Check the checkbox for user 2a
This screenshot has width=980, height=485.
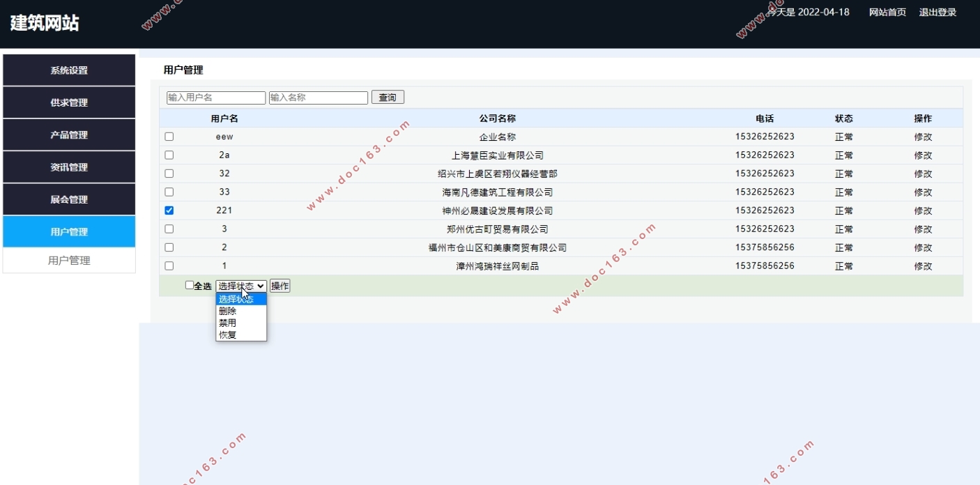[x=169, y=155]
